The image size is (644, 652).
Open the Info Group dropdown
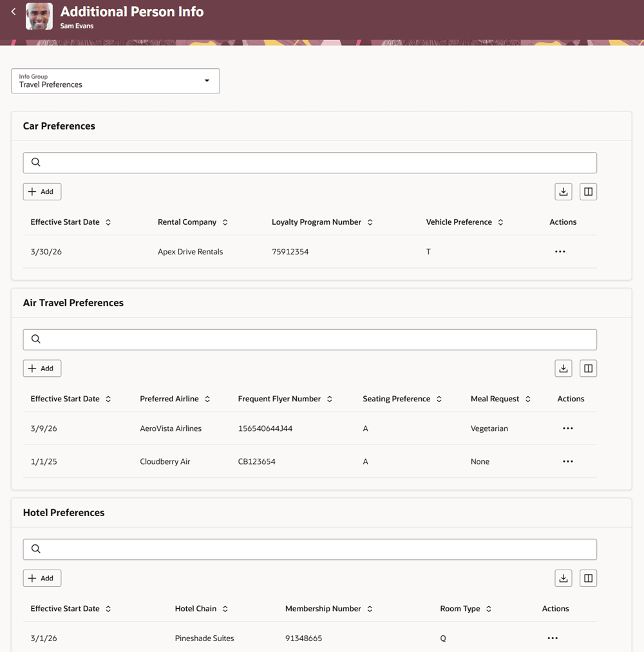(115, 81)
